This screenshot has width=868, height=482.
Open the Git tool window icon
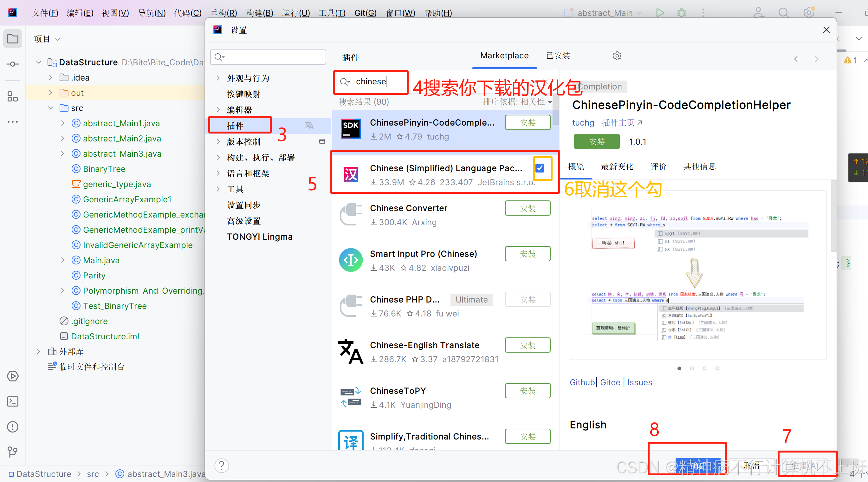click(12, 452)
